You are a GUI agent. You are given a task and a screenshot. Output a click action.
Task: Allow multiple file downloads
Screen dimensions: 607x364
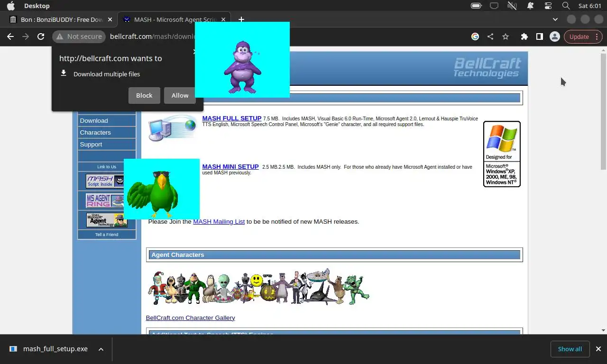tap(180, 95)
